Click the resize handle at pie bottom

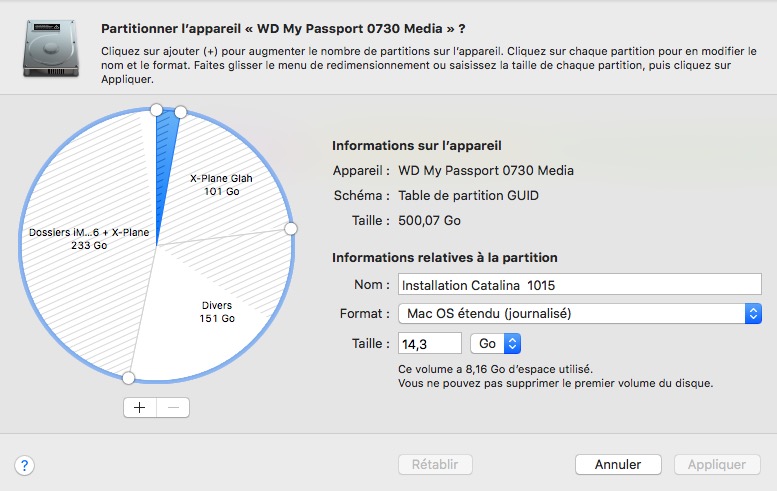128,378
